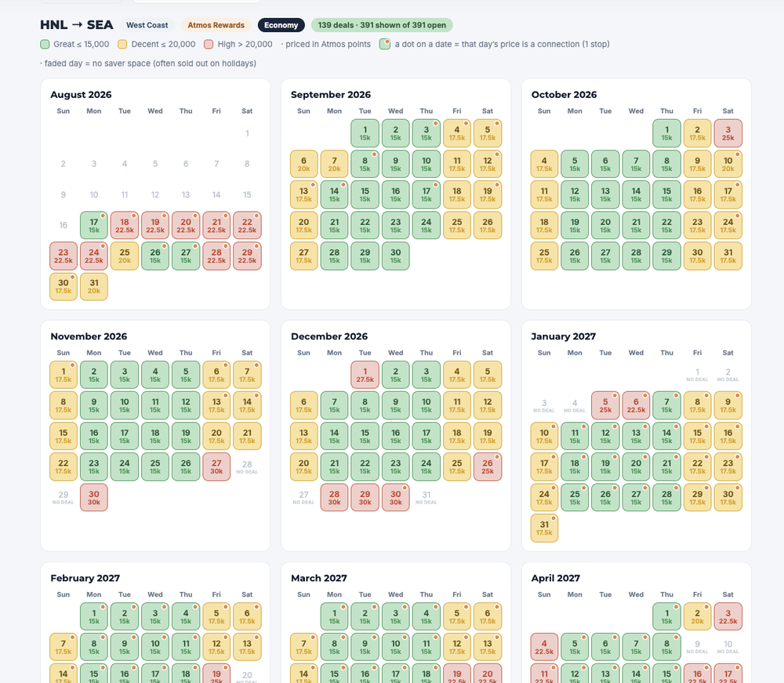Select August 31 at 20k
784x683 pixels.
click(94, 286)
